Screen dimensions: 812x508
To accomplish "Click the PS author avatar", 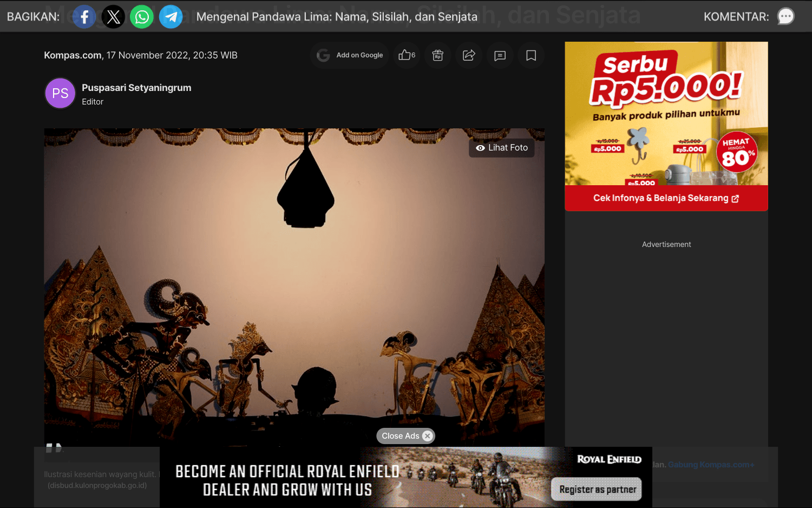I will pos(60,93).
